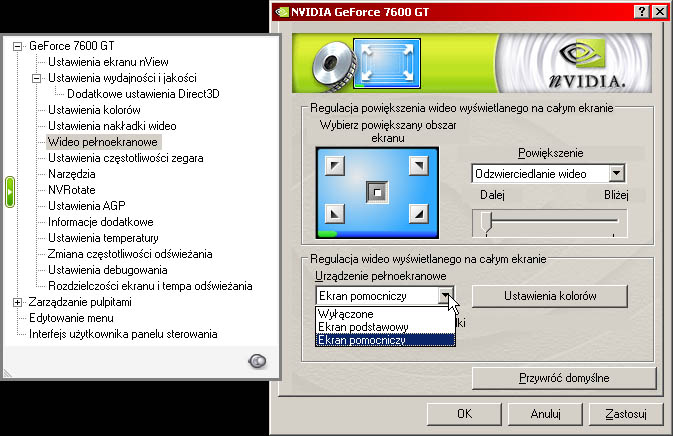Image resolution: width=673 pixels, height=436 pixels.
Task: Select Ustawienia wydajności i jakości label
Action: [x=122, y=78]
